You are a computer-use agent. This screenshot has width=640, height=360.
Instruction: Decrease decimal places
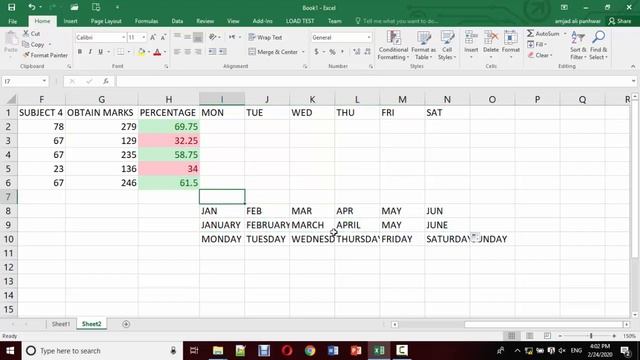click(x=367, y=52)
